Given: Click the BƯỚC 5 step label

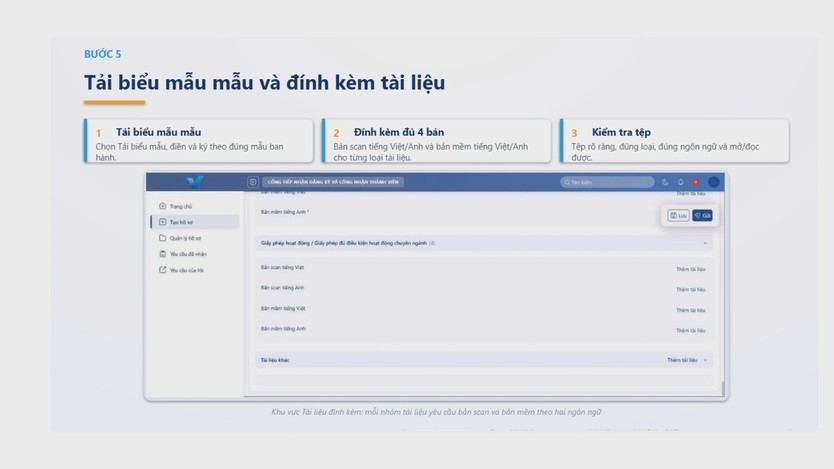Looking at the screenshot, I should coord(103,54).
